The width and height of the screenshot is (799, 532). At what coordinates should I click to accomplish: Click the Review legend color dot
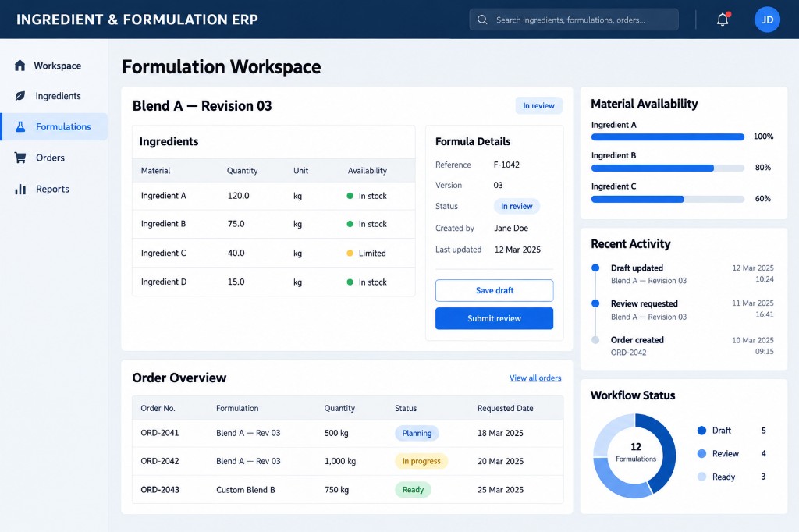(701, 453)
